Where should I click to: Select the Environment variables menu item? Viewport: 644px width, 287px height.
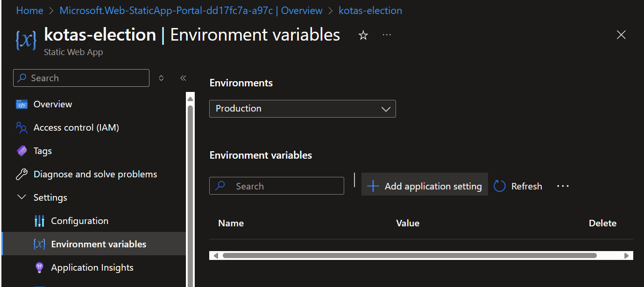pyautogui.click(x=99, y=244)
